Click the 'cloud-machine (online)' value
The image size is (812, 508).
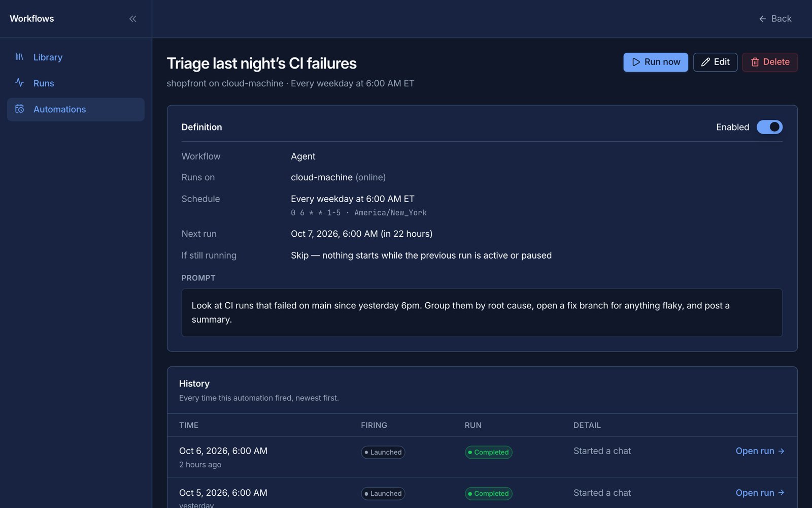(338, 177)
